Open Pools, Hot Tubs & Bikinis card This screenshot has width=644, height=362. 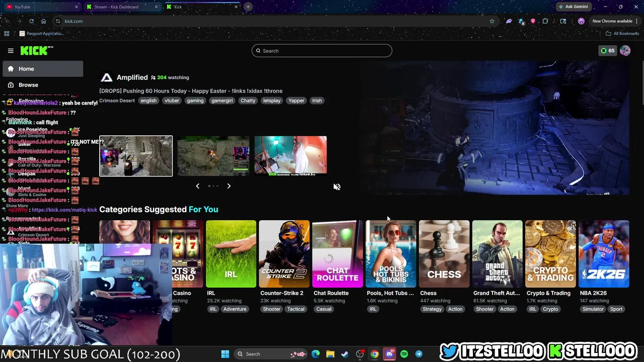click(391, 254)
